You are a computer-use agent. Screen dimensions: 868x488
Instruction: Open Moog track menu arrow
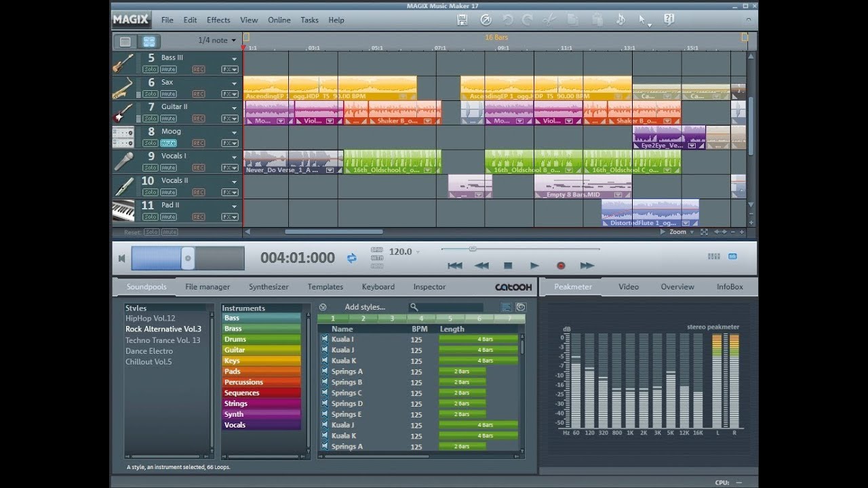tap(234, 132)
